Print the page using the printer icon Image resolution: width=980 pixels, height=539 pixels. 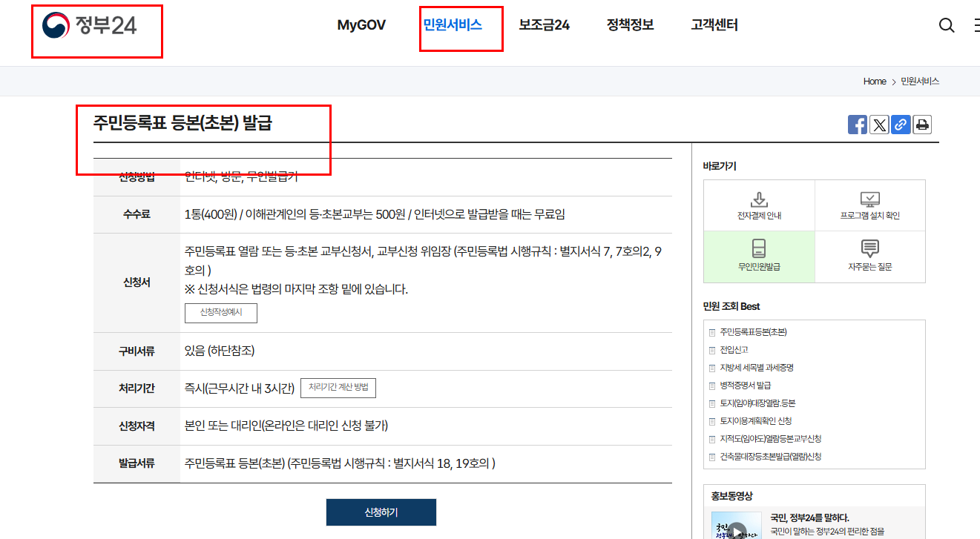pyautogui.click(x=921, y=125)
